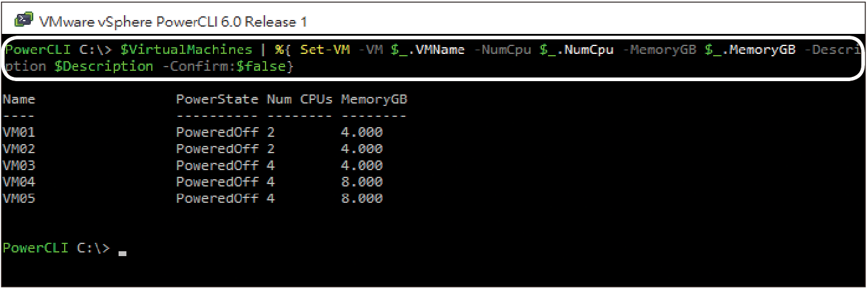Viewport: 868px width, 290px height.
Task: Click the PowerState column header
Action: coord(217,99)
